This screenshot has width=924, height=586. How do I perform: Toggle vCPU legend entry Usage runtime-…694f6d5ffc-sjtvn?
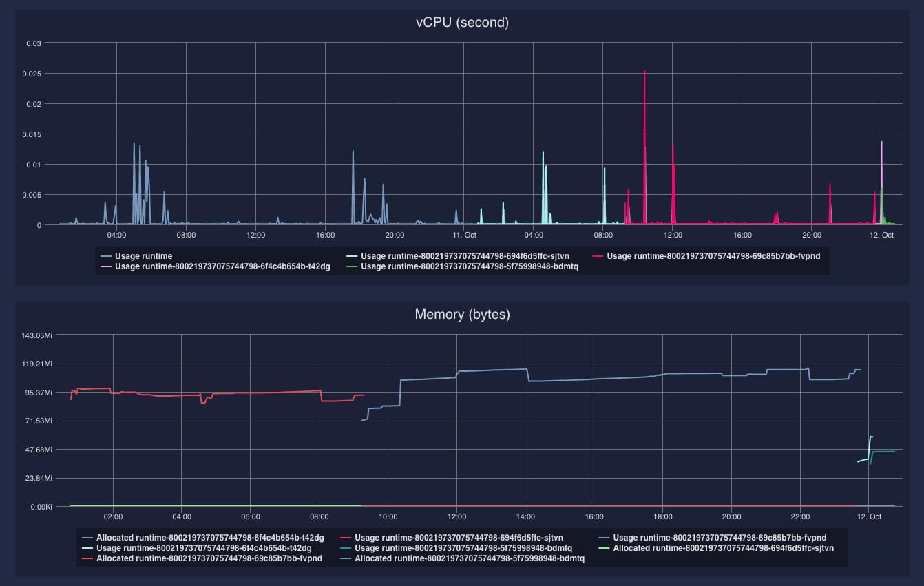click(x=459, y=256)
